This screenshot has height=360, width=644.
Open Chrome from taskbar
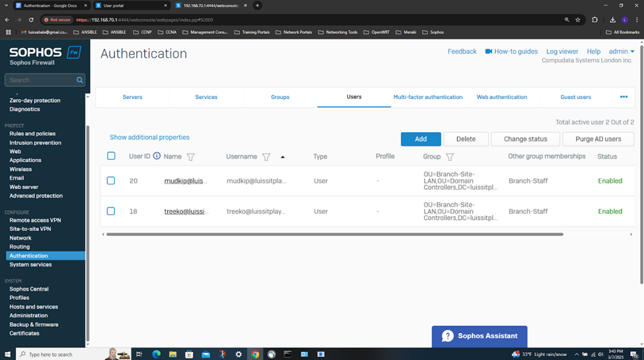pos(255,354)
